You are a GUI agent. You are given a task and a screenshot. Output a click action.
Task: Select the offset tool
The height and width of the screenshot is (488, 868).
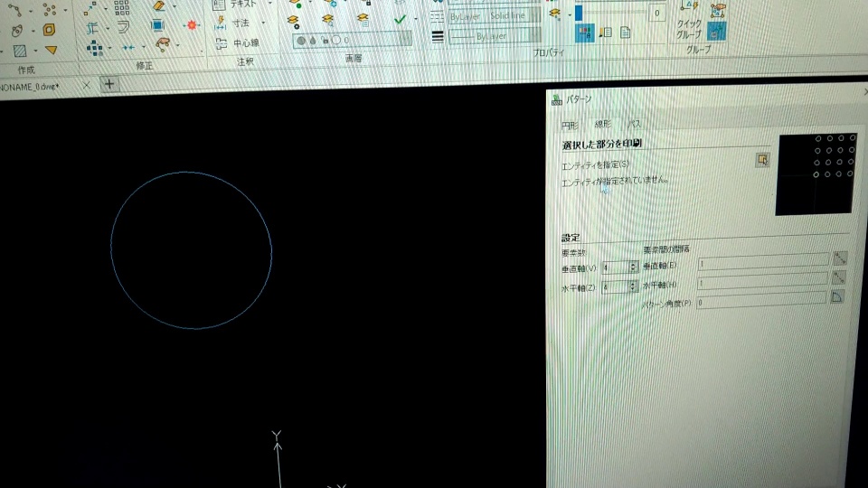coord(124,26)
